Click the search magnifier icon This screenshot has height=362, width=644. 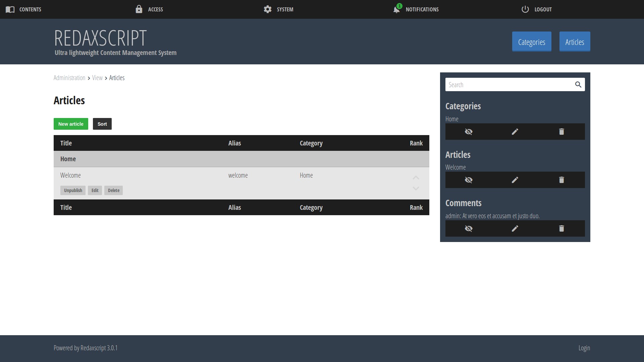[x=578, y=85]
